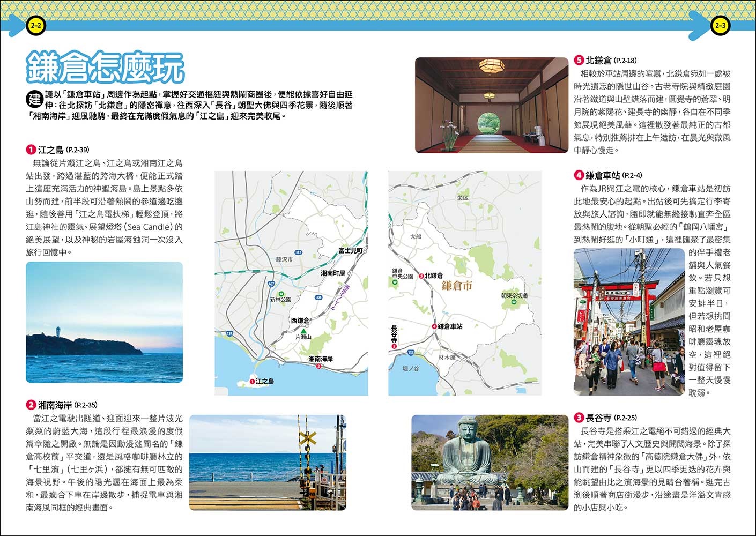Image resolution: width=756 pixels, height=536 pixels.
Task: Click the 鎌倉車站 marker on the right map
Action: coord(434,326)
